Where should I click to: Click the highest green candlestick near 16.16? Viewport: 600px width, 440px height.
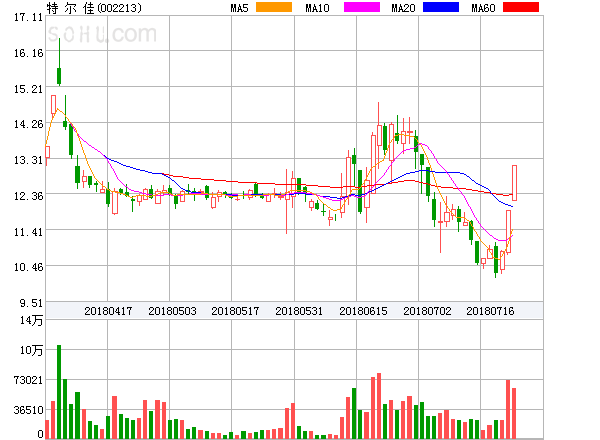[x=59, y=62]
